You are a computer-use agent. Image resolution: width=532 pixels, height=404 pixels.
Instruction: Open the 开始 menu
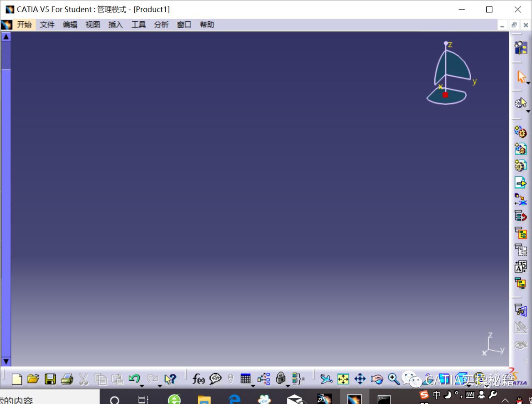click(x=24, y=25)
